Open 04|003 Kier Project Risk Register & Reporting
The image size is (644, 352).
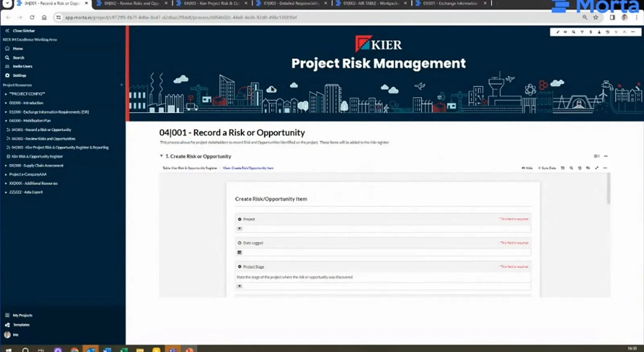(x=60, y=147)
